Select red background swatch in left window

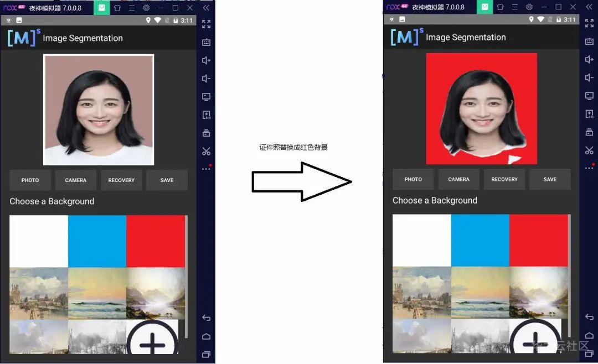coord(156,241)
